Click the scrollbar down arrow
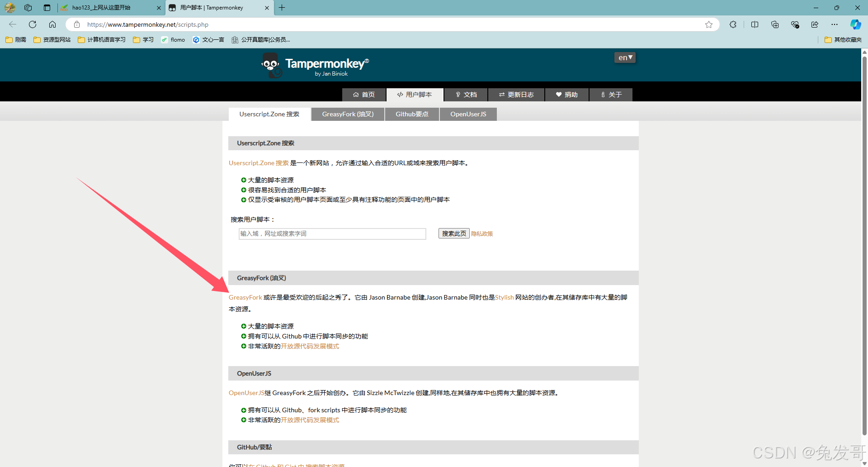 click(864, 463)
